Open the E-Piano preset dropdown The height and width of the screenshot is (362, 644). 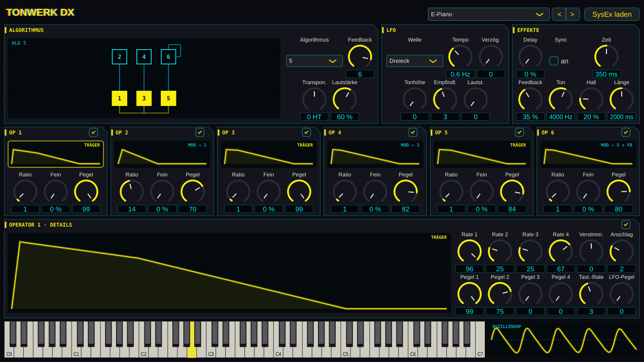point(488,14)
